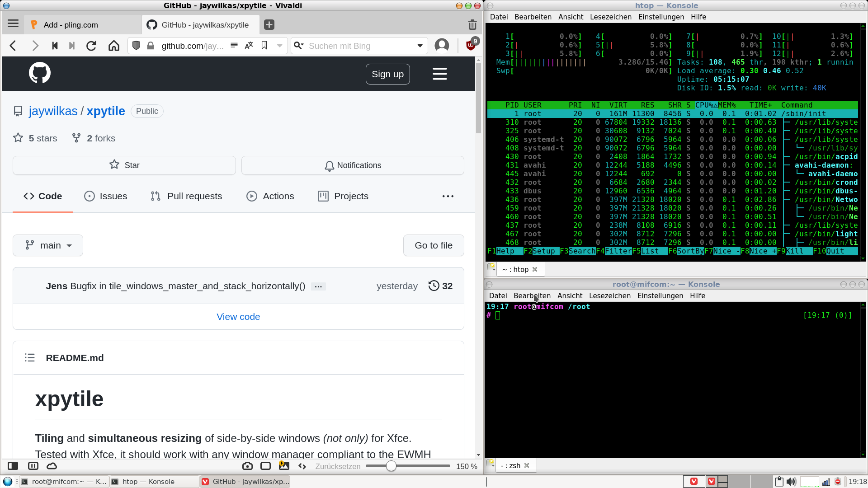Open Vivaldi sync cloud status
The height and width of the screenshot is (488, 868).
point(52,466)
